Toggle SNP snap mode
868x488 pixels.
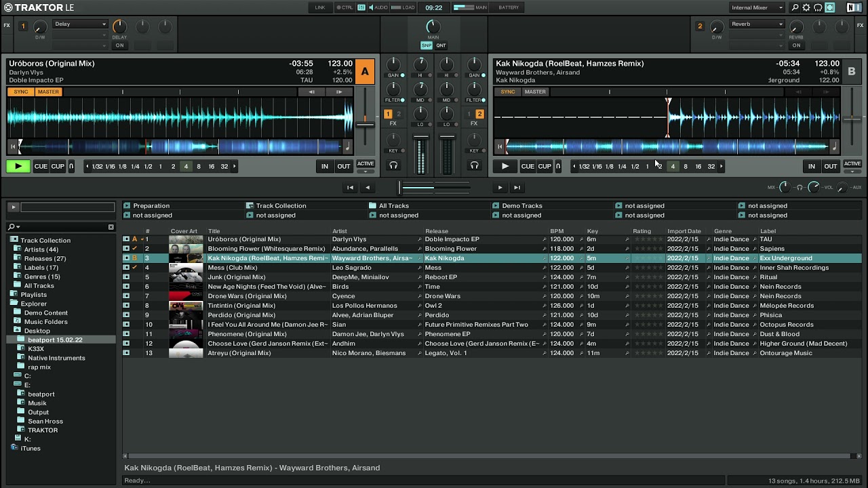[x=427, y=45]
